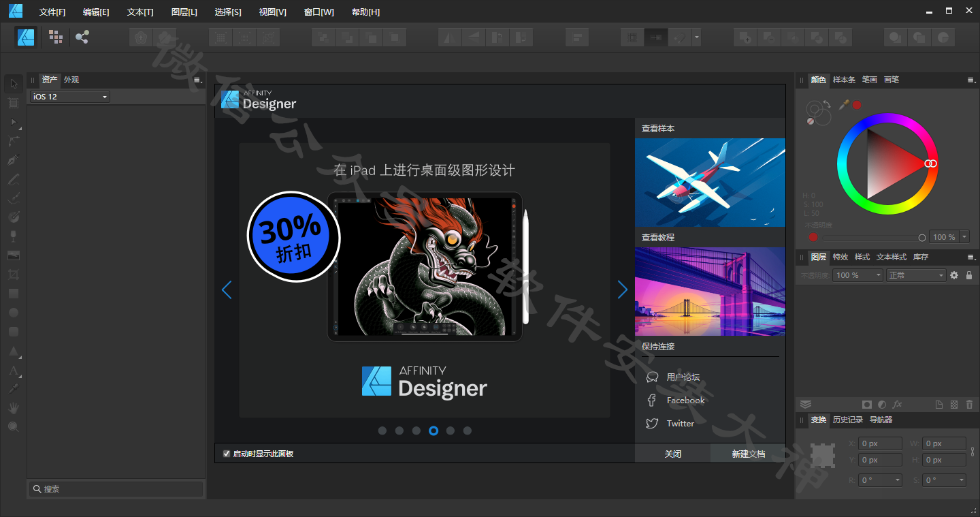Select the Rounded Rectangle tool

point(14,332)
